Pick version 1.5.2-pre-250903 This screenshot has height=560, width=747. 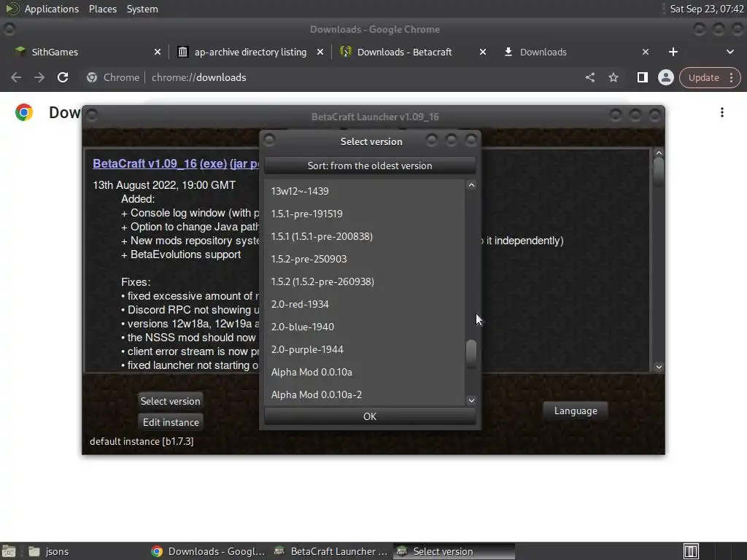click(365, 259)
